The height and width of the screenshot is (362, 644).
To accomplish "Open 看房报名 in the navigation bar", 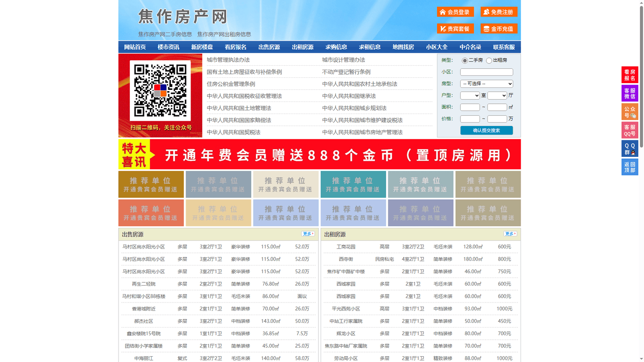I will click(x=236, y=47).
